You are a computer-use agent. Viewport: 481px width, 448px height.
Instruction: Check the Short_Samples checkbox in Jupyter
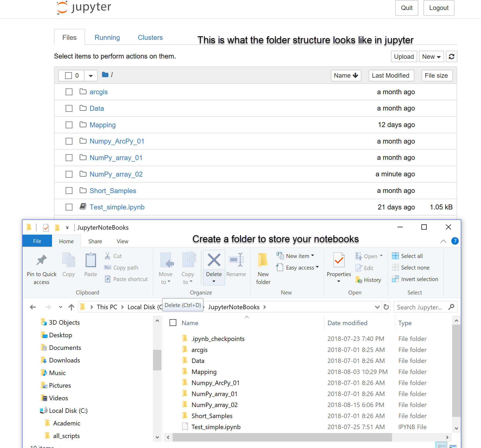(x=69, y=191)
